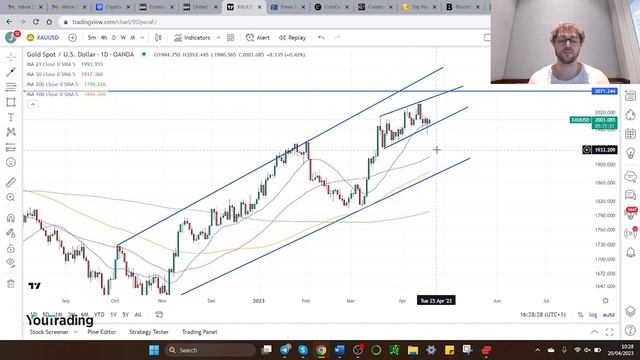Open the object tree layers panel
Viewport: 640px width, 360px height.
[x=631, y=311]
